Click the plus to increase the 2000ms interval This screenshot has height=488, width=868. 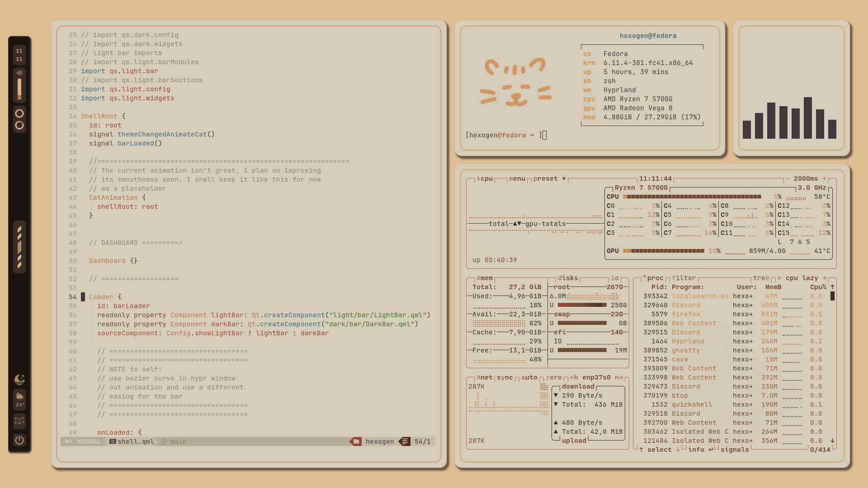[x=824, y=178]
